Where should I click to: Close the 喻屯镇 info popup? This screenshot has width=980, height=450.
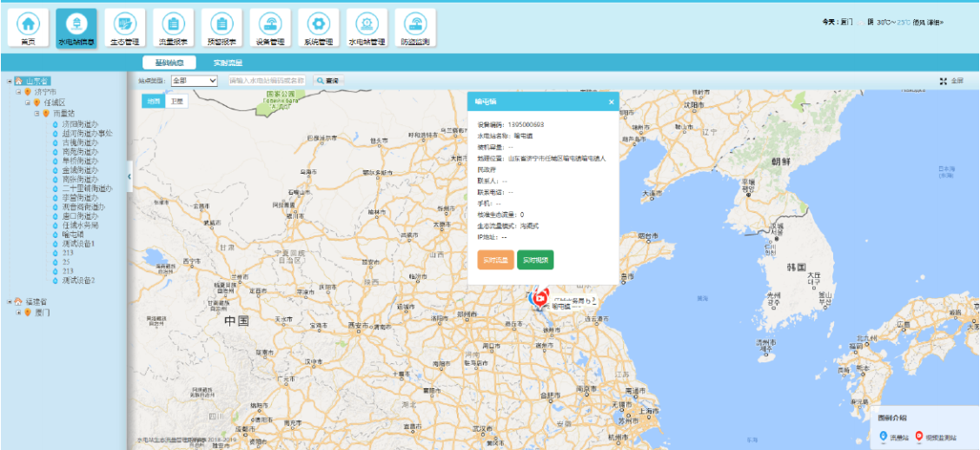click(612, 102)
